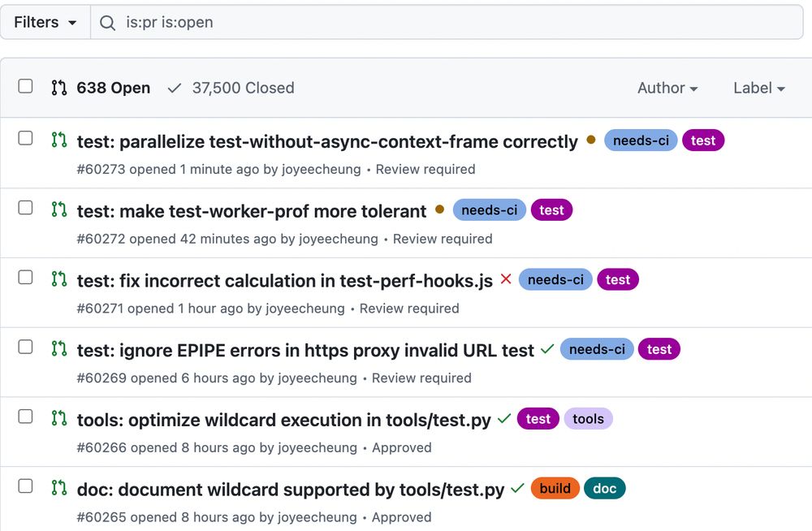Show the 638 Open pull requests

tap(113, 88)
